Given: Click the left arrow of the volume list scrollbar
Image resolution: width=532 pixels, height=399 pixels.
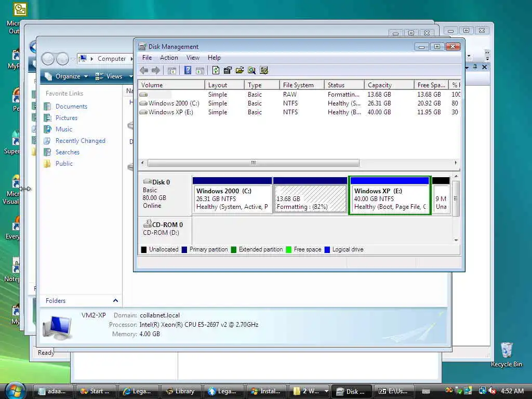Looking at the screenshot, I should 142,163.
